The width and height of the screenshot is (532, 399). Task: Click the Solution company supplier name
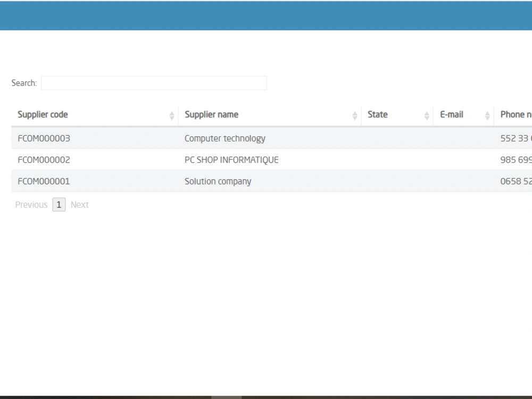218,181
